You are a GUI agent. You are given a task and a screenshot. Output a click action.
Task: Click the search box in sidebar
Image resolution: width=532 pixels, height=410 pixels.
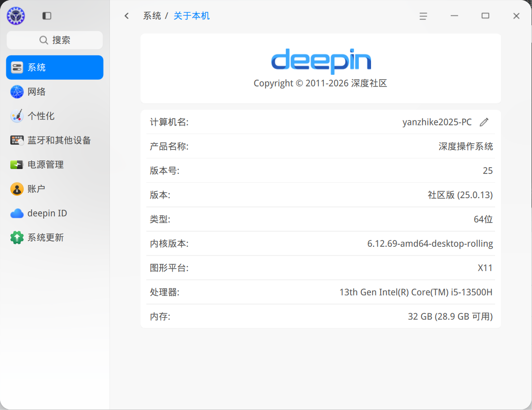54,40
